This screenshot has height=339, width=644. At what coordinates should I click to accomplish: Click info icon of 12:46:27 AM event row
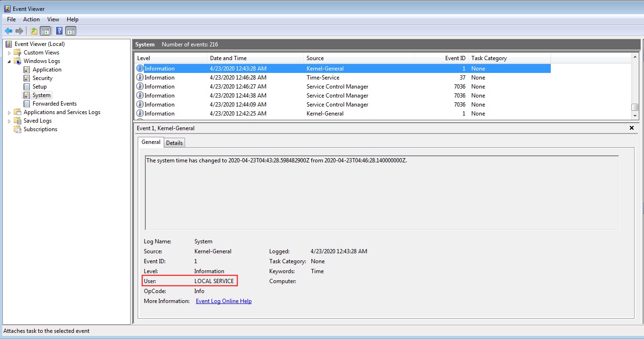[x=140, y=87]
